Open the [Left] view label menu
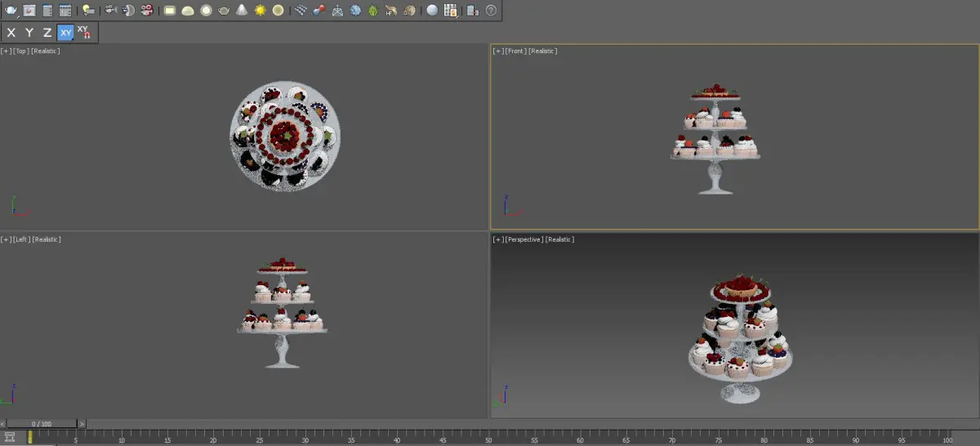980x446 pixels. point(21,239)
